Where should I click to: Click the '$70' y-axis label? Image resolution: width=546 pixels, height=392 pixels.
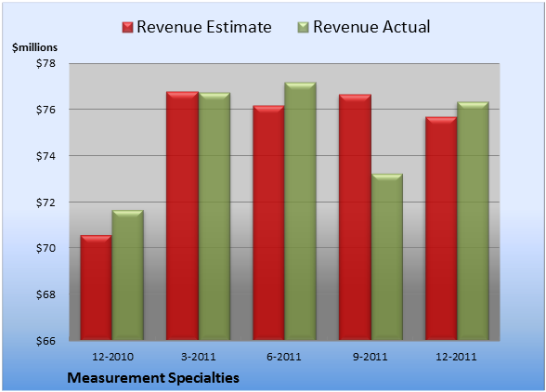(x=45, y=248)
